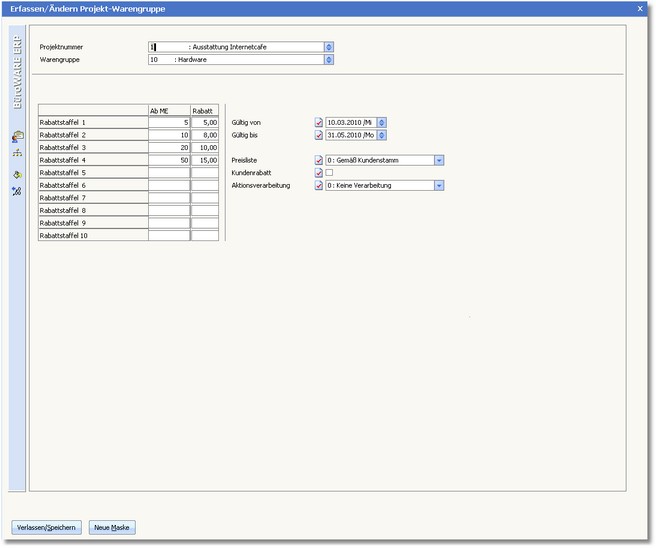This screenshot has width=656, height=548.
Task: Click the Gültig bis date stepper
Action: click(x=381, y=134)
